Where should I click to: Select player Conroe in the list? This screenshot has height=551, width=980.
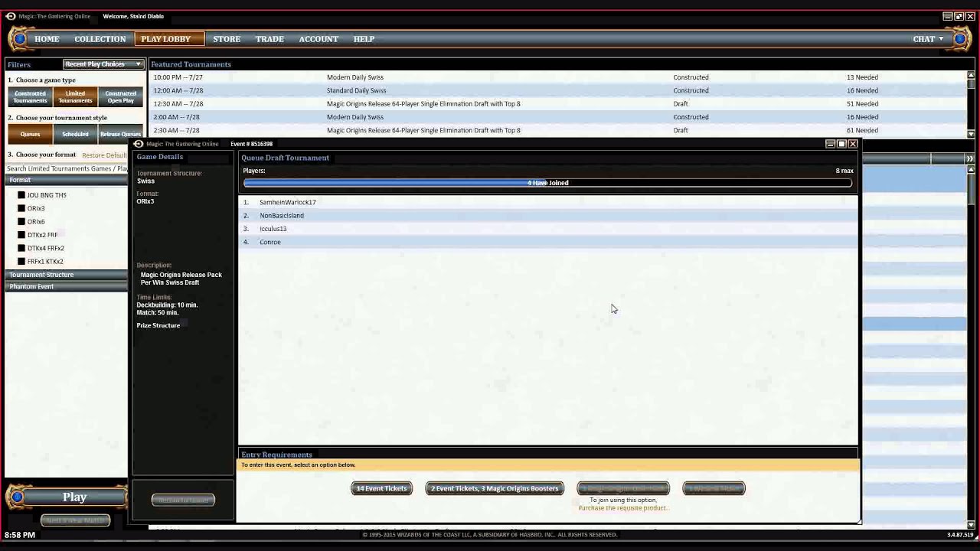pyautogui.click(x=547, y=242)
